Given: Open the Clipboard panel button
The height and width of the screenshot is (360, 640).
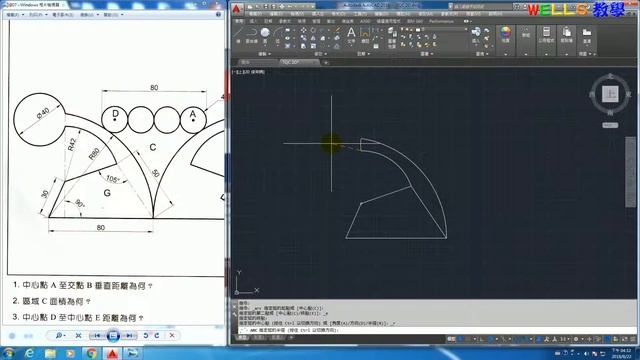Looking at the screenshot, I should click(567, 35).
